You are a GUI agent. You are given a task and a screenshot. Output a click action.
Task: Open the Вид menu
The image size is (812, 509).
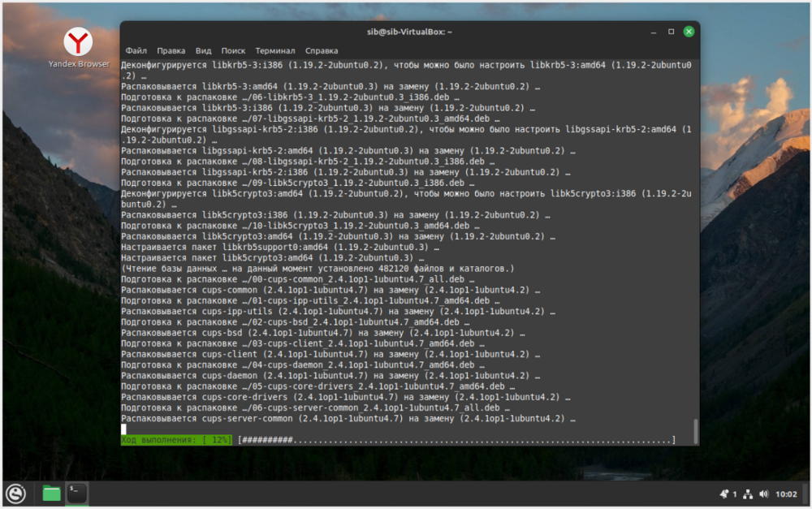pos(204,51)
